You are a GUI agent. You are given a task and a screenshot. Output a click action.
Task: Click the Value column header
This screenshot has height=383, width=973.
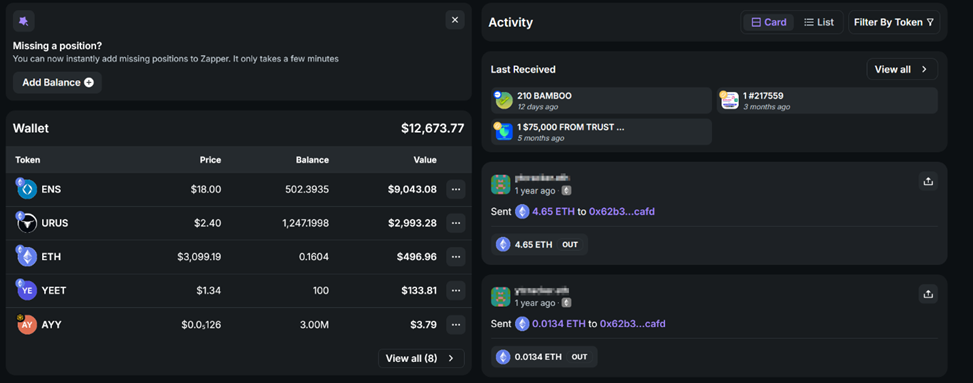(x=425, y=160)
